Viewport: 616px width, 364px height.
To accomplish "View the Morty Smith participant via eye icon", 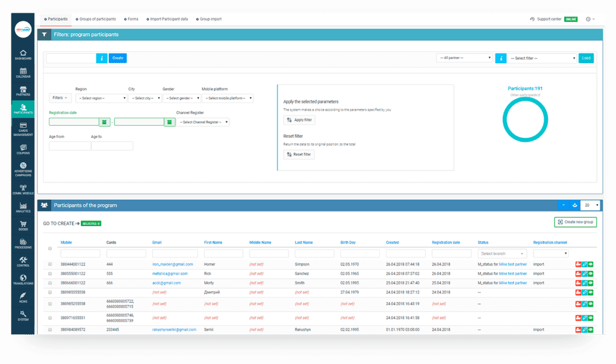I will (x=590, y=283).
